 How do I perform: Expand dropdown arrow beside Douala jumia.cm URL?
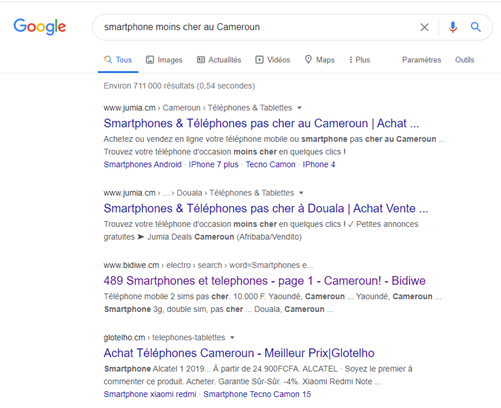(301, 193)
